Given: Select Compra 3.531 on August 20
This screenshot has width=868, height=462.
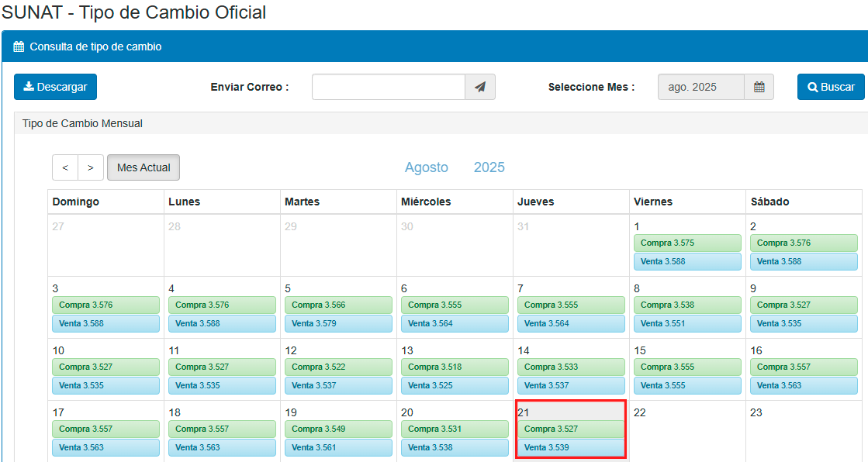Looking at the screenshot, I should pos(455,429).
